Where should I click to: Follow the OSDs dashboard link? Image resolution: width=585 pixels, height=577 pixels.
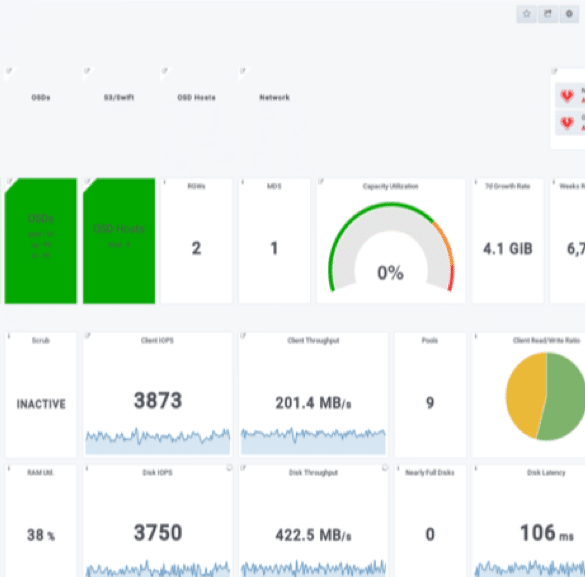coord(41,97)
